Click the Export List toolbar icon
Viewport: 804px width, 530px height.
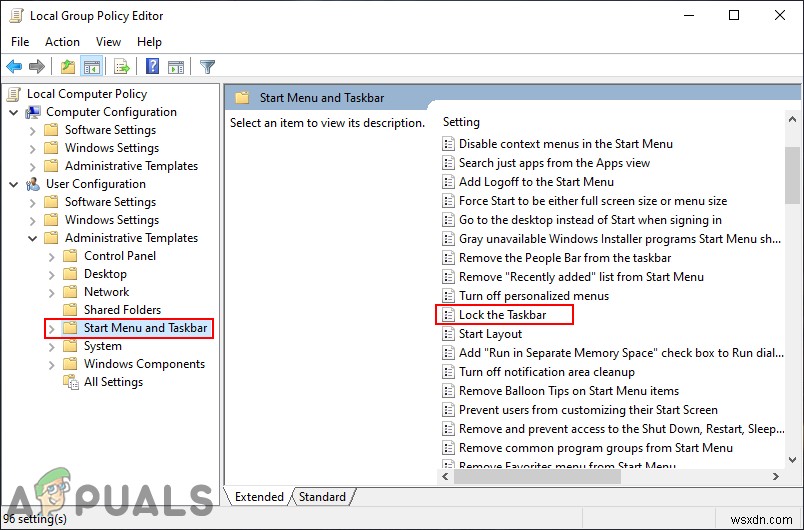[x=122, y=67]
